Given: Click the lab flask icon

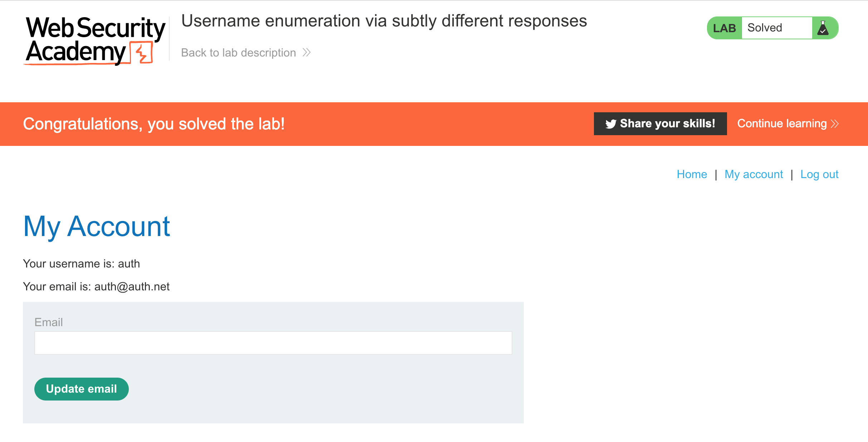Looking at the screenshot, I should (x=823, y=28).
